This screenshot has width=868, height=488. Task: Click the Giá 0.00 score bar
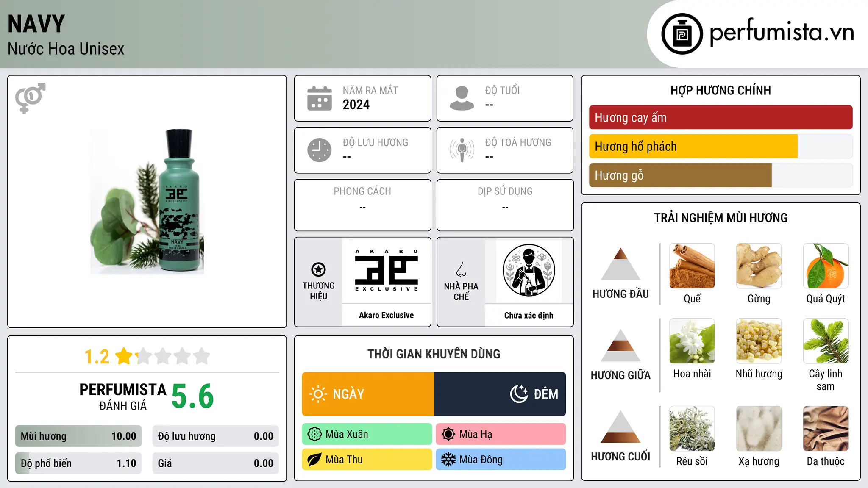click(x=215, y=463)
